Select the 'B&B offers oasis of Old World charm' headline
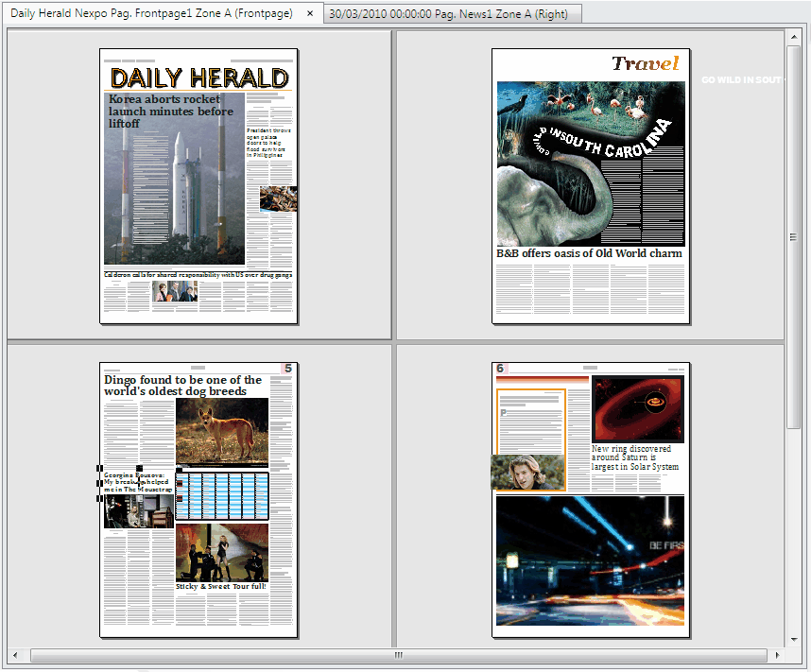The height and width of the screenshot is (672, 811). pyautogui.click(x=589, y=253)
